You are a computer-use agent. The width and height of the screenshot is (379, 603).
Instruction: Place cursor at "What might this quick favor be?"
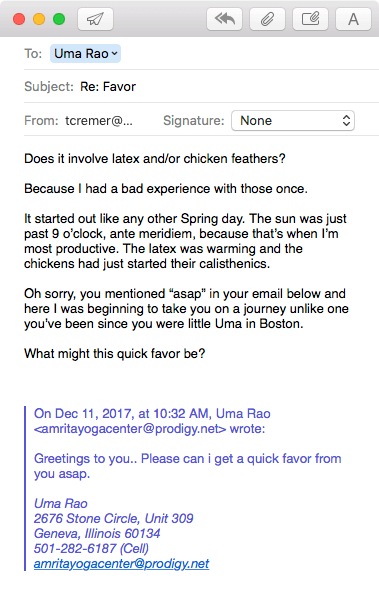coord(115,353)
